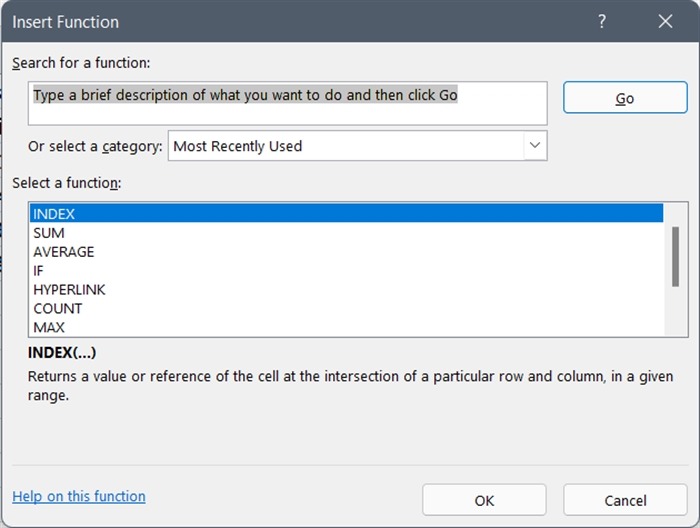Select INDEX in the function list

point(54,213)
